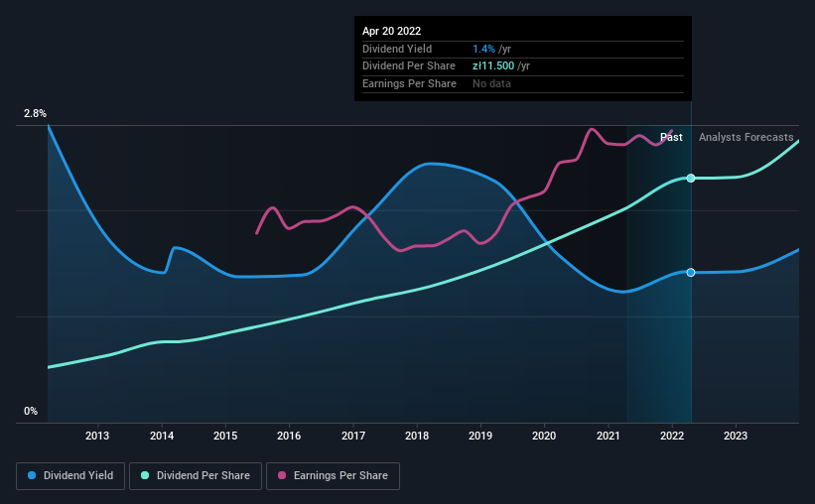Click the teal data point marker on Dividend Per Share line
815x504 pixels.
[x=691, y=179]
